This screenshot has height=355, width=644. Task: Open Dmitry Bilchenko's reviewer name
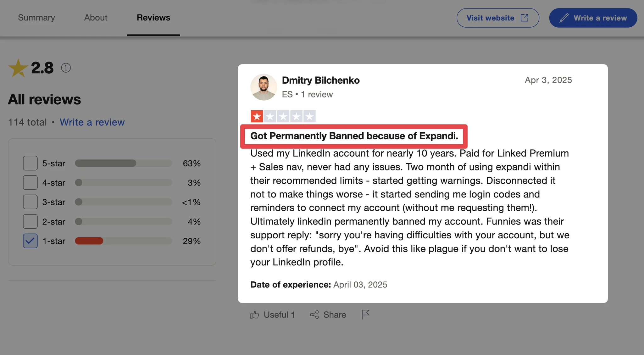tap(321, 80)
